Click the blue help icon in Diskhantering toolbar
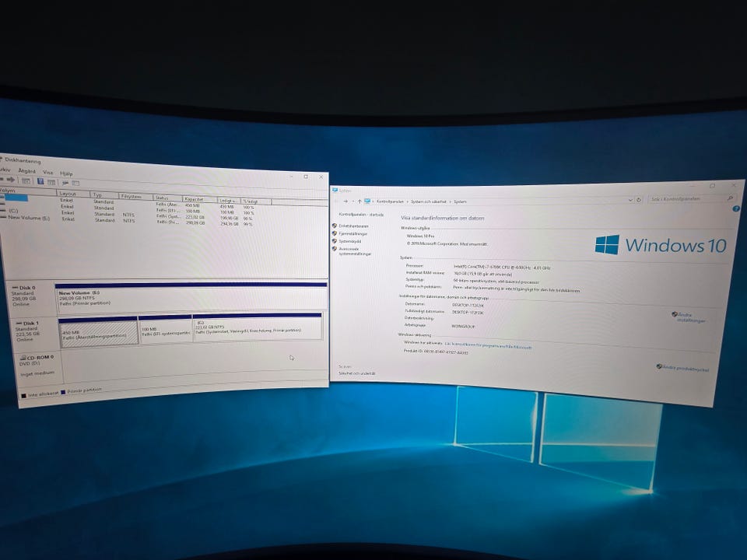 coord(40,181)
